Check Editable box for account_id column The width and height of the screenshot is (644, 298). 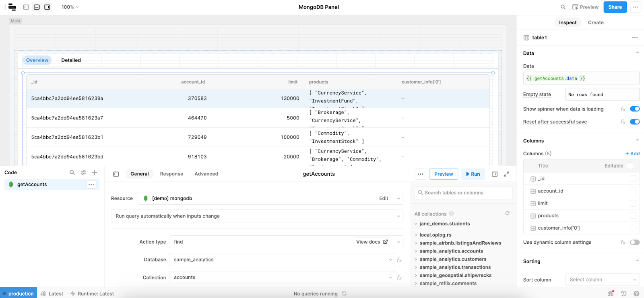click(x=633, y=191)
